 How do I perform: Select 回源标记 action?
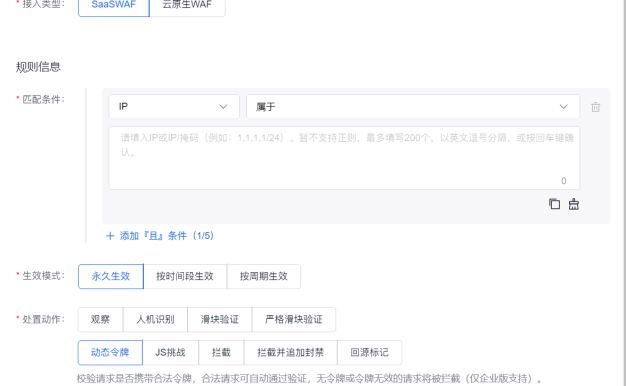click(x=370, y=352)
